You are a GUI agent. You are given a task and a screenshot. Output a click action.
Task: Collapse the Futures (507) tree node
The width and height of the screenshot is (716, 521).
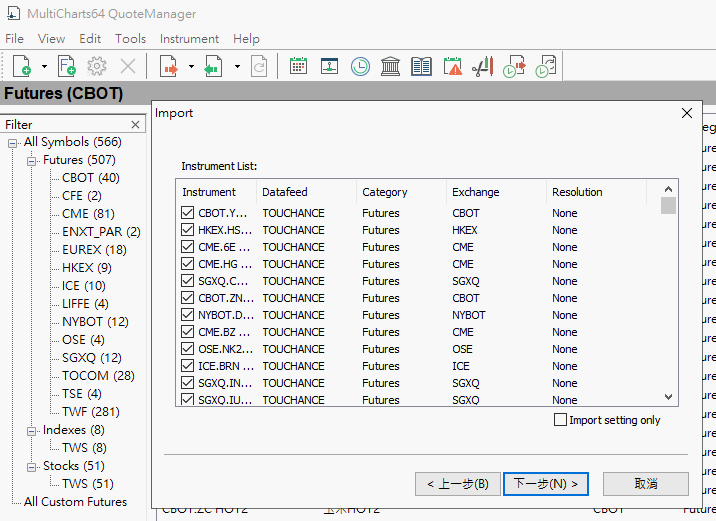(x=32, y=161)
